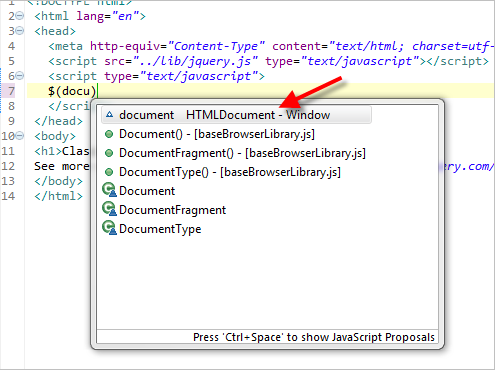Click the closing </body> tag on line 13
This screenshot has height=370, width=495.
[58, 181]
